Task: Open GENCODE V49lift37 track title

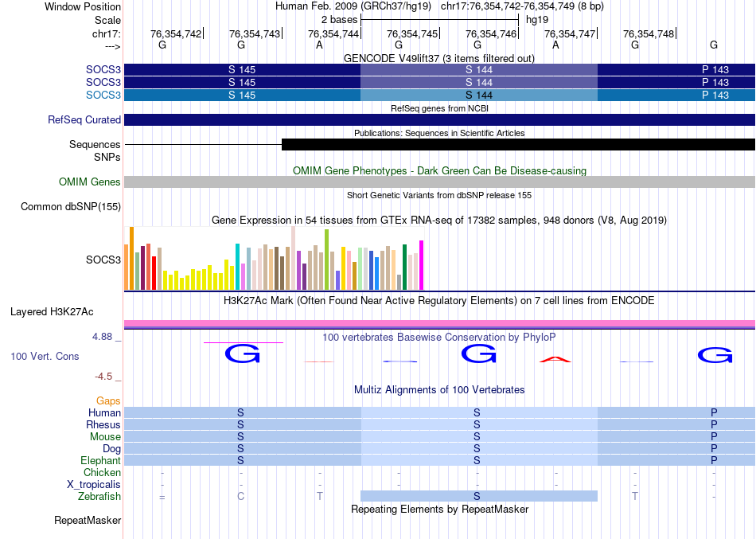Action: pyautogui.click(x=438, y=58)
